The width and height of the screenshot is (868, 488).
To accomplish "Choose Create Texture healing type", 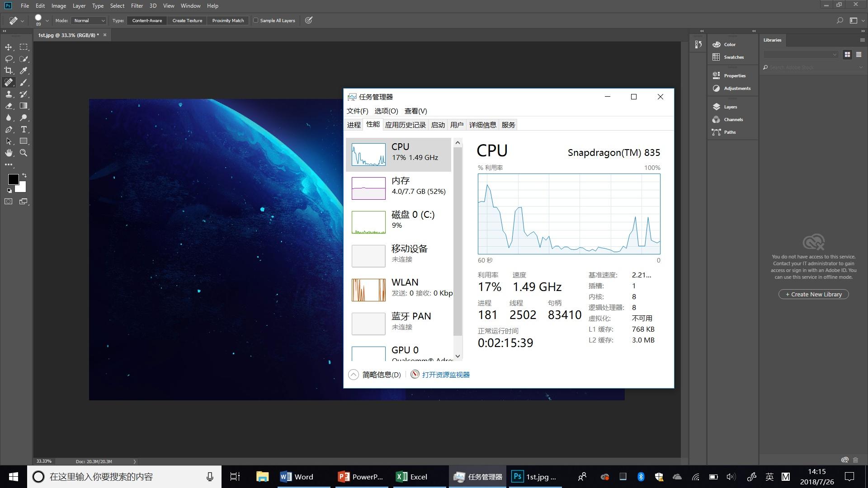I will coord(187,20).
